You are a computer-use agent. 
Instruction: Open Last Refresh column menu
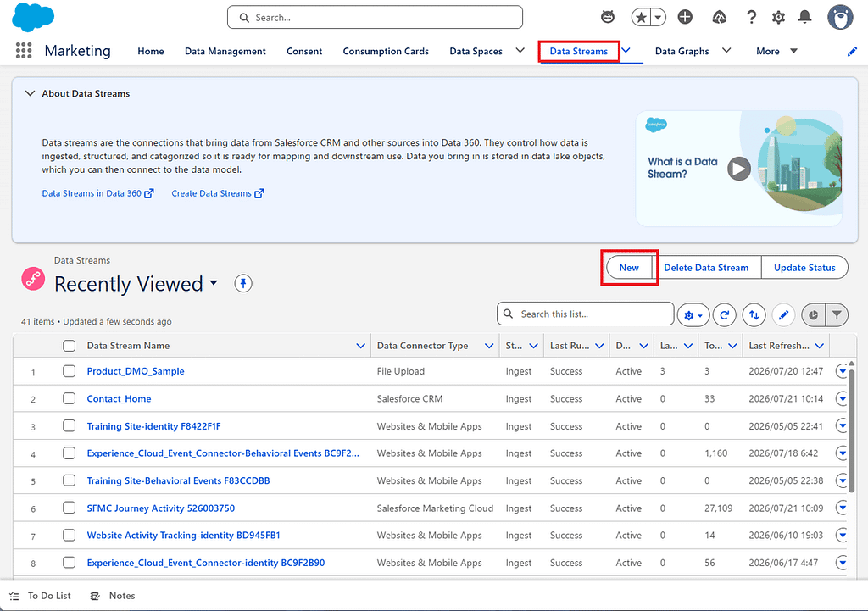820,346
